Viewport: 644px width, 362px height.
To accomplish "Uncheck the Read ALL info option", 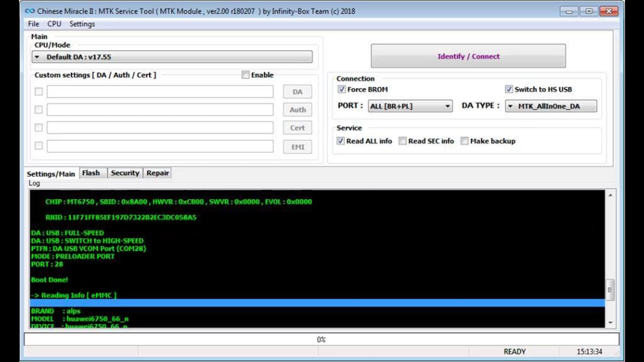I will click(341, 141).
